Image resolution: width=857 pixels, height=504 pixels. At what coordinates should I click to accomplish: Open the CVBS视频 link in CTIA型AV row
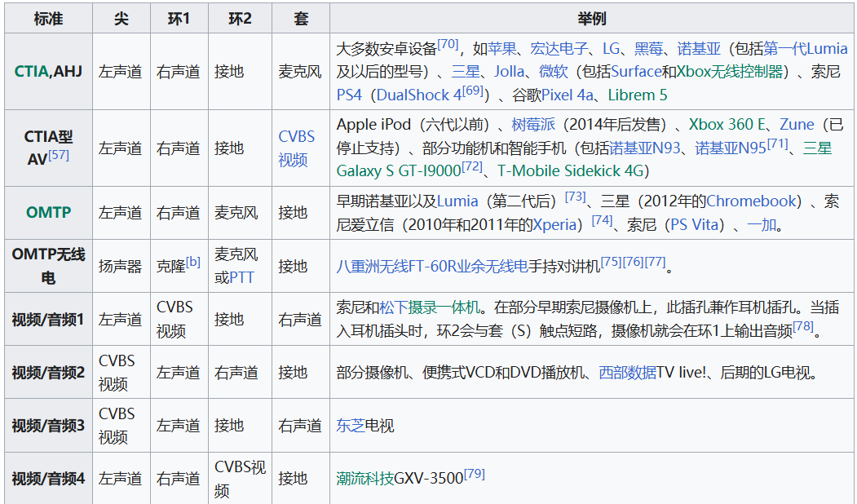click(x=296, y=148)
